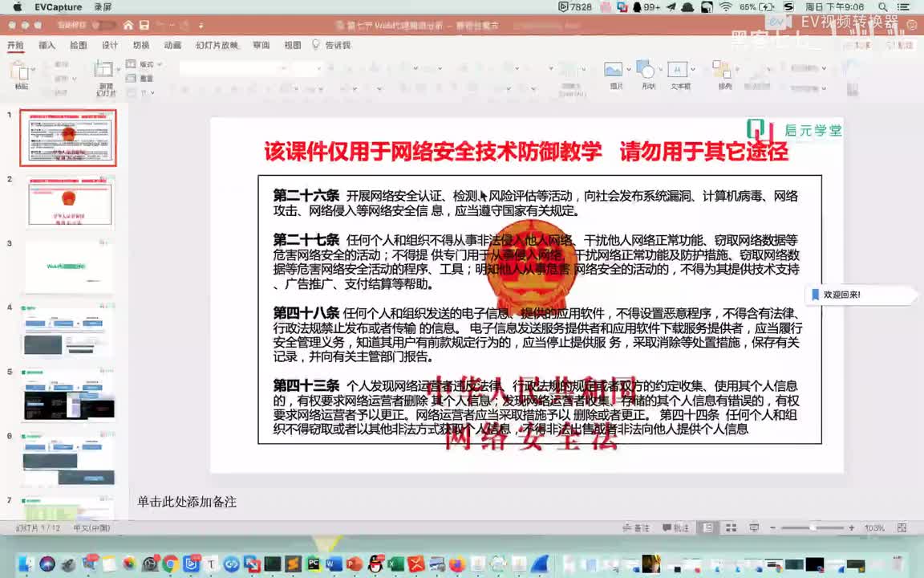Image resolution: width=924 pixels, height=578 pixels.
Task: Toggle the AutoSave switch
Action: pos(105,26)
